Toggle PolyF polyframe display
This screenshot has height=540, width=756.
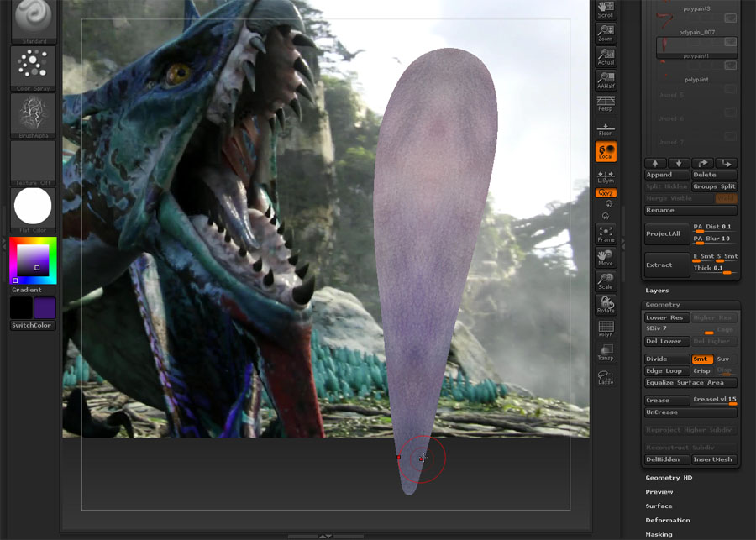click(x=606, y=328)
